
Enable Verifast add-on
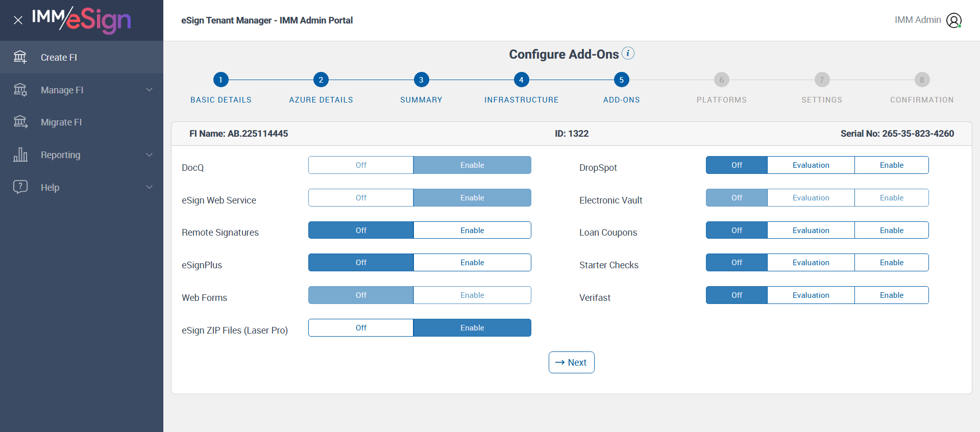892,295
